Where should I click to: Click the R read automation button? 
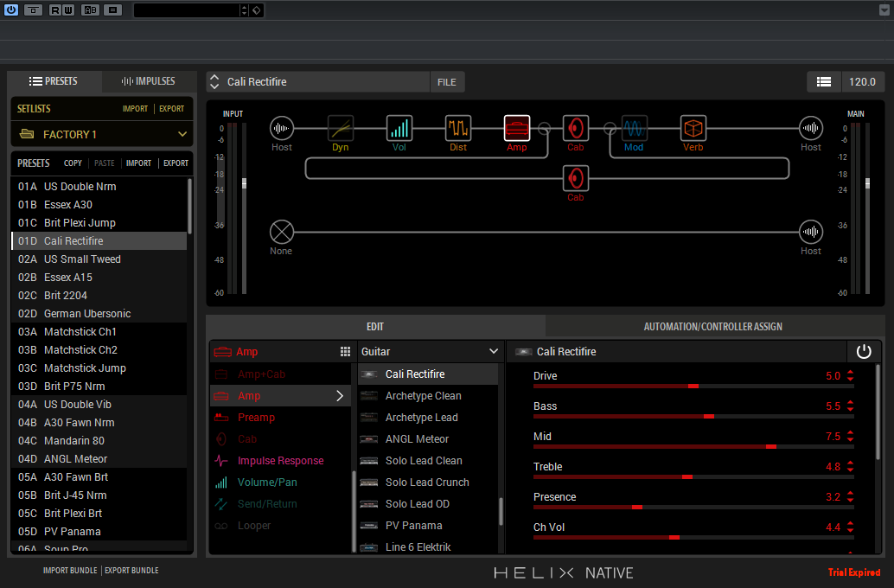point(54,10)
